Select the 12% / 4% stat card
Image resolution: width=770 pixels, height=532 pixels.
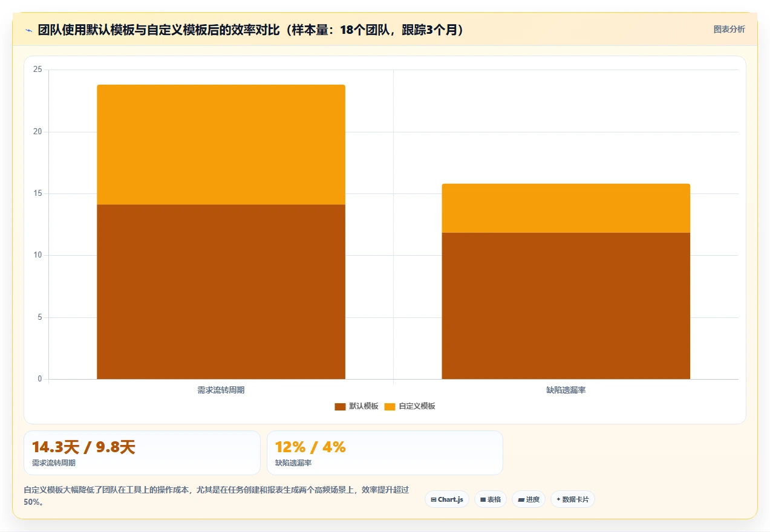point(385,453)
